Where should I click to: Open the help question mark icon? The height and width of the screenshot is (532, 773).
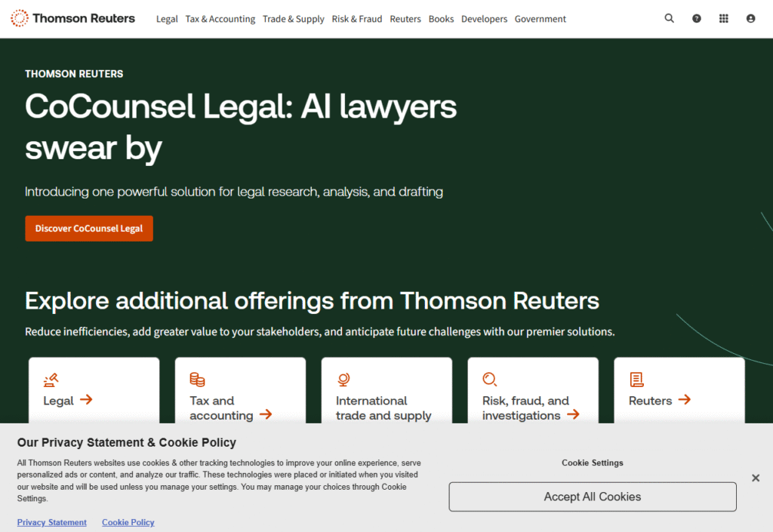pos(696,19)
